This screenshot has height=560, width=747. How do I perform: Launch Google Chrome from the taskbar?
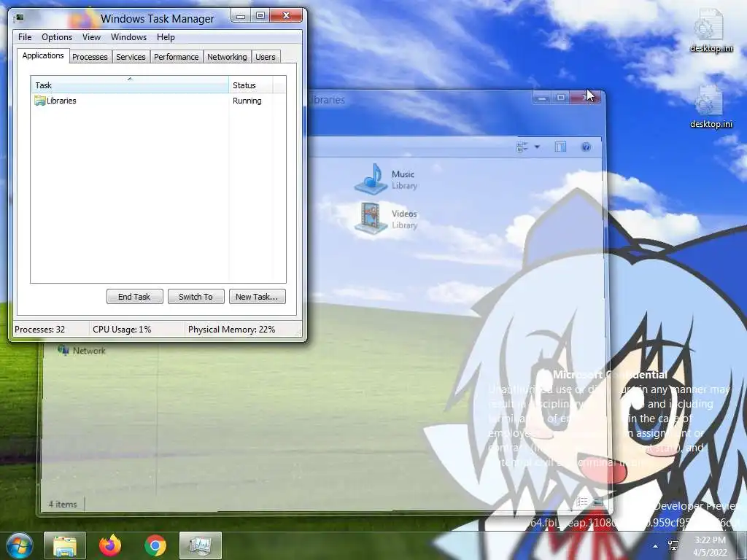tap(155, 545)
